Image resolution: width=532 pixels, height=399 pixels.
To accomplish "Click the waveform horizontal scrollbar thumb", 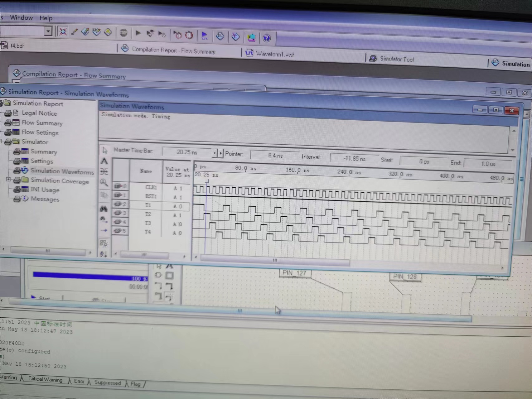I will coord(275,261).
